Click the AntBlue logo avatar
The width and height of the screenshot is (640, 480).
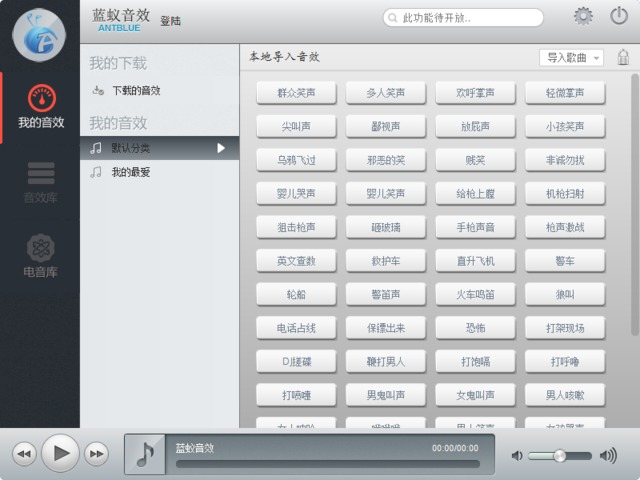(38, 34)
